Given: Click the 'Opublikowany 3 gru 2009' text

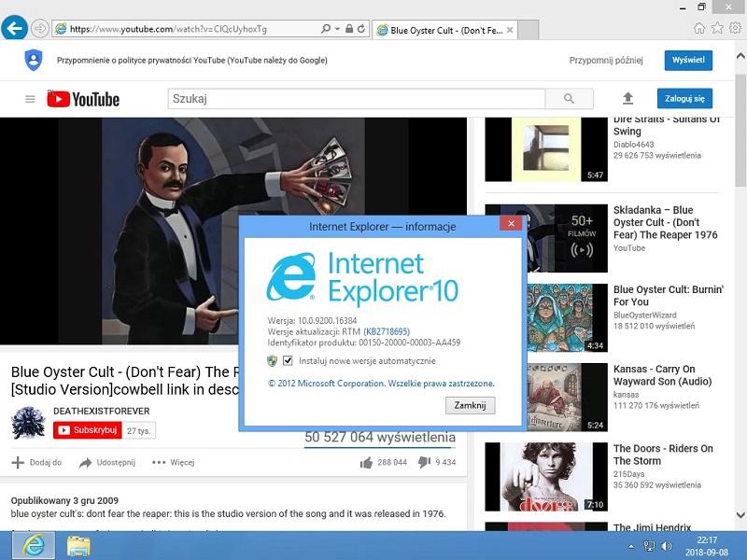Looking at the screenshot, I should [64, 500].
